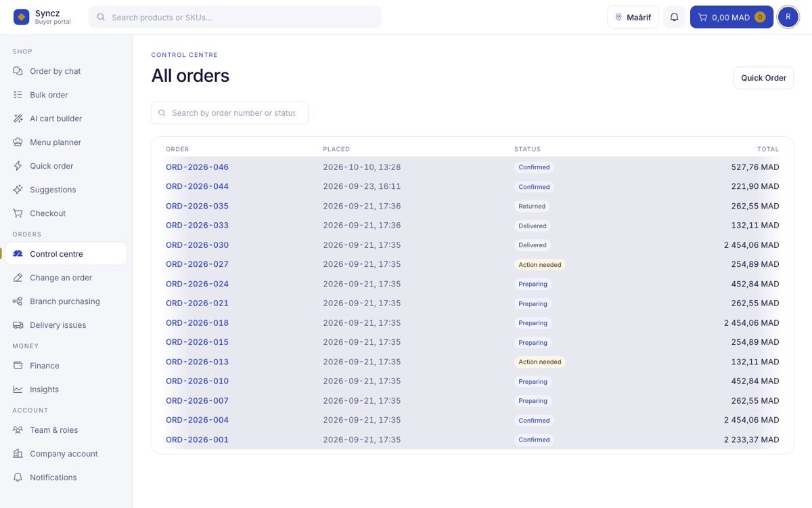This screenshot has height=508, width=812.
Task: Click the Returned status badge
Action: point(532,206)
